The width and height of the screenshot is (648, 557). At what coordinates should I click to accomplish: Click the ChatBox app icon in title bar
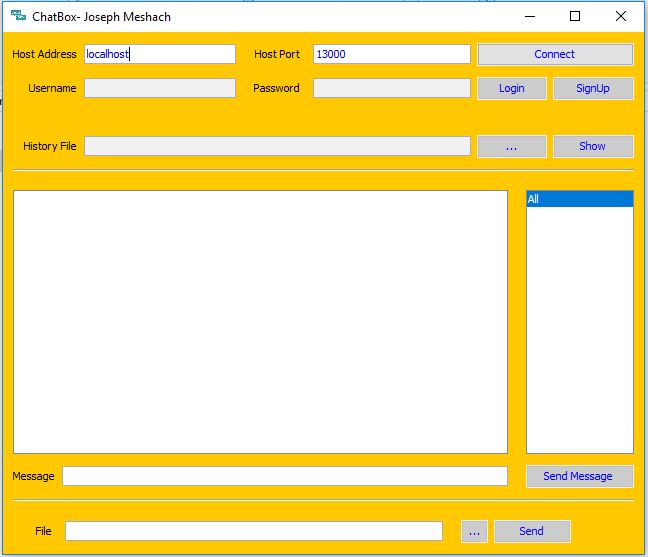coord(18,16)
